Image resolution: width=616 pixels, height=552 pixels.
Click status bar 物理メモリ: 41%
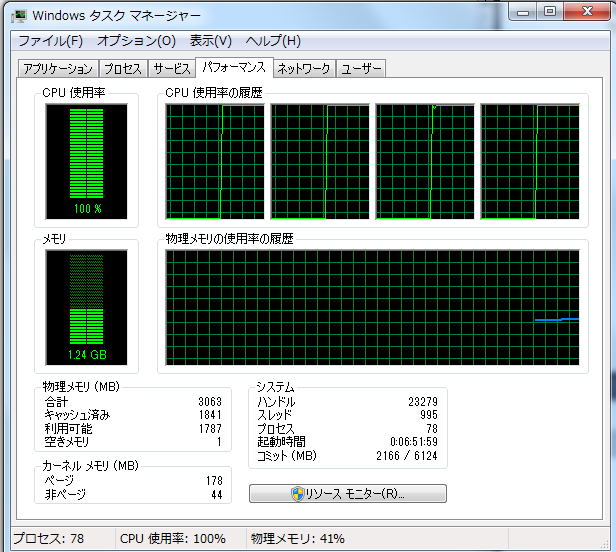click(x=297, y=538)
